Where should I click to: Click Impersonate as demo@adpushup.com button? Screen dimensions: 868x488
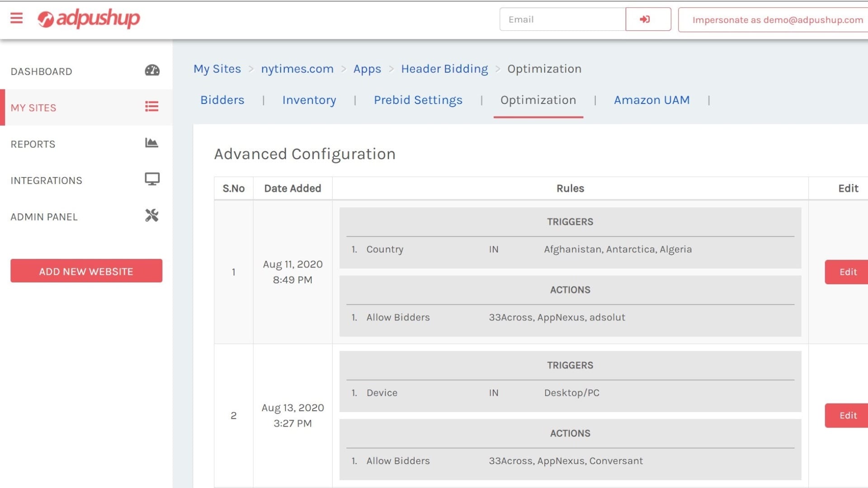[774, 20]
